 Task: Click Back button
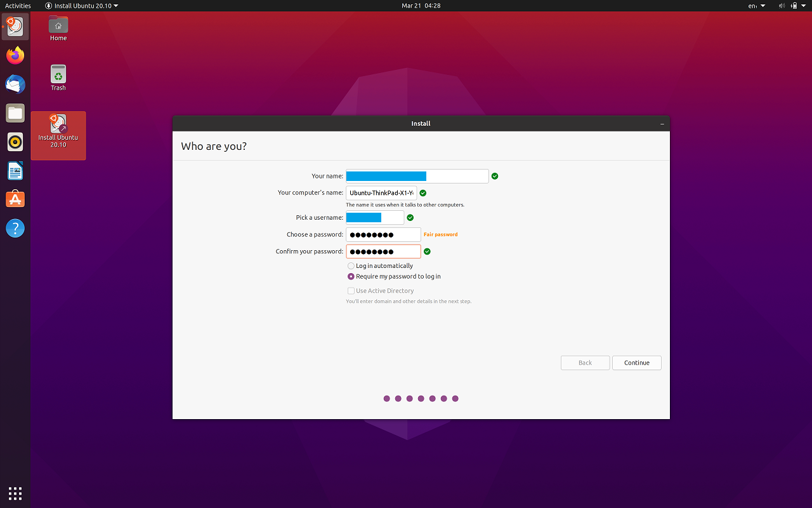[x=586, y=363]
